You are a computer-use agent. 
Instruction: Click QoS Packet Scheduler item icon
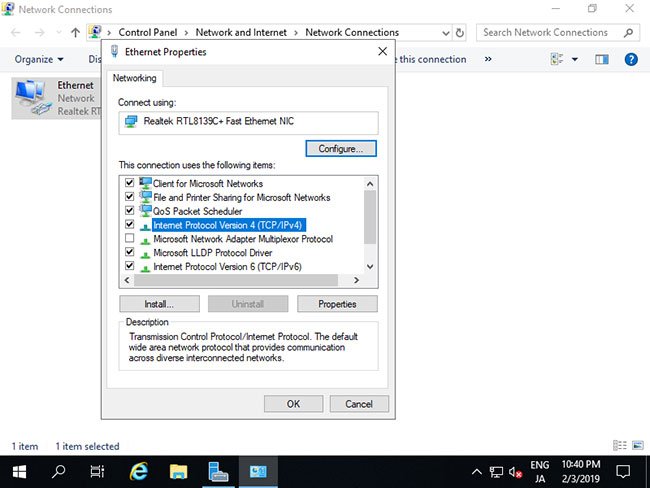pos(145,211)
